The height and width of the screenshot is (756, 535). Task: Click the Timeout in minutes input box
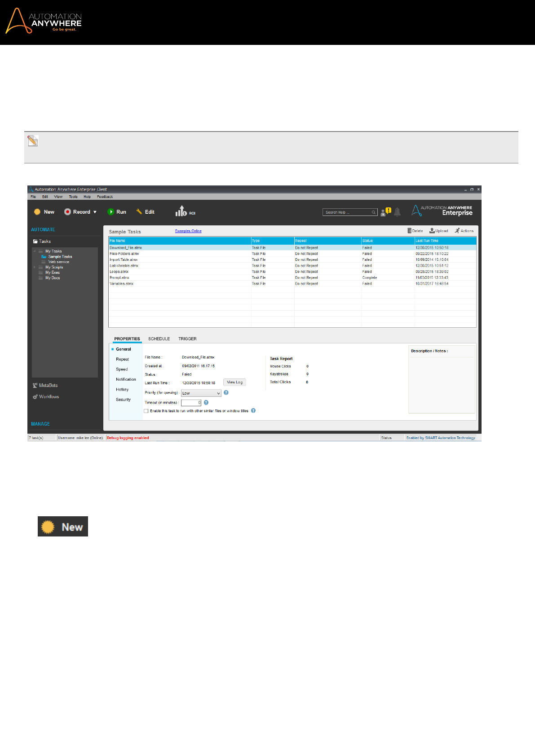click(x=191, y=403)
